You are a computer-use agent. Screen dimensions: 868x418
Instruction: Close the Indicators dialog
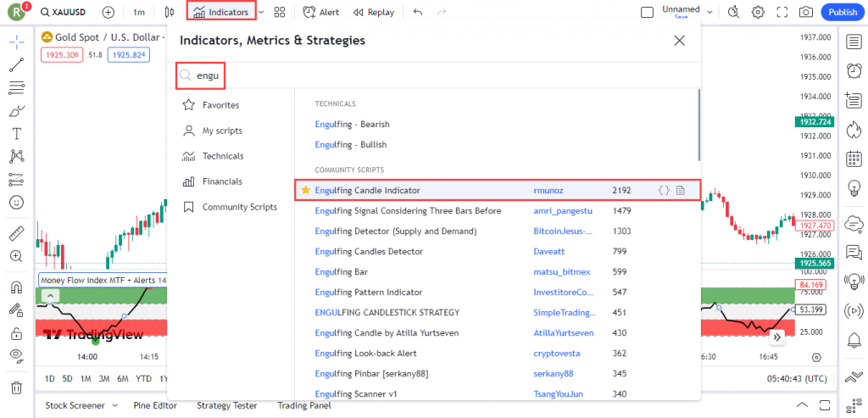coord(679,41)
